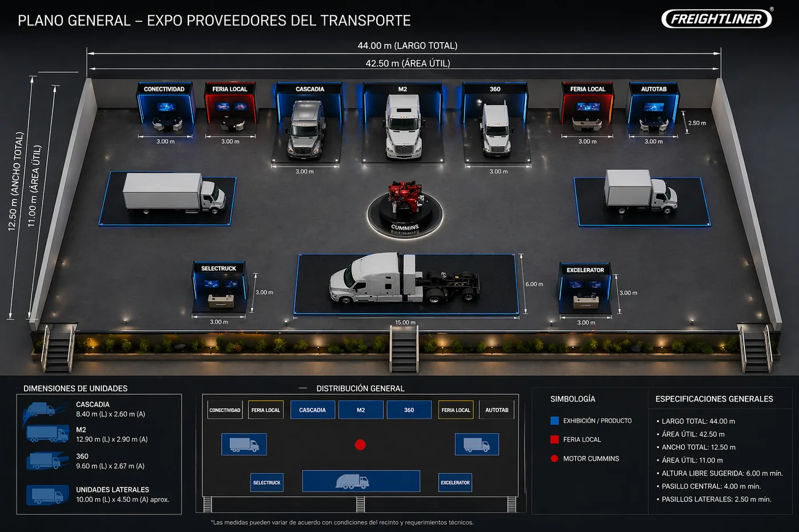The image size is (799, 532).
Task: Select the M2 truck icon in Dimensiones de Unidades
Action: point(47,434)
